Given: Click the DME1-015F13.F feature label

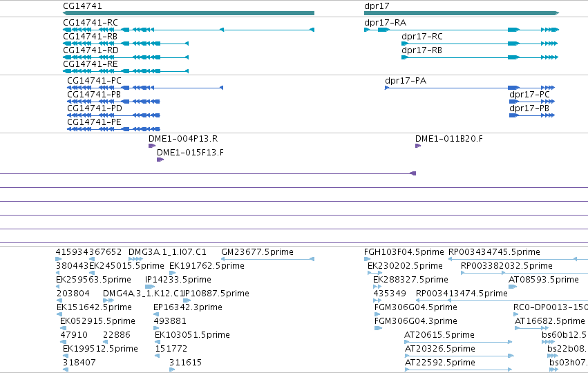Looking at the screenshot, I should [190, 153].
